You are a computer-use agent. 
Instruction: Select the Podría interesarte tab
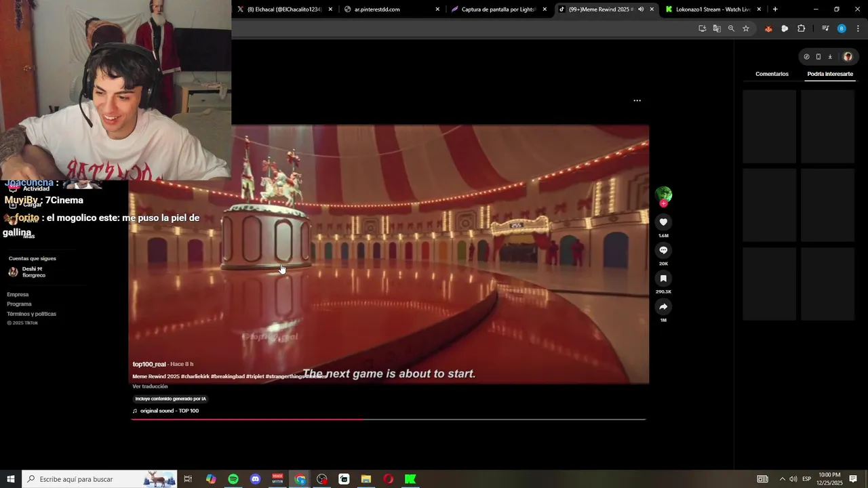tap(830, 74)
